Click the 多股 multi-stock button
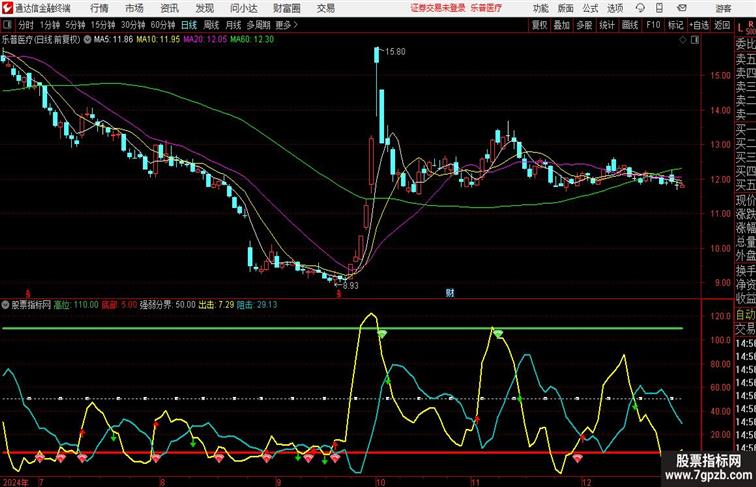The image size is (756, 487). (x=584, y=25)
